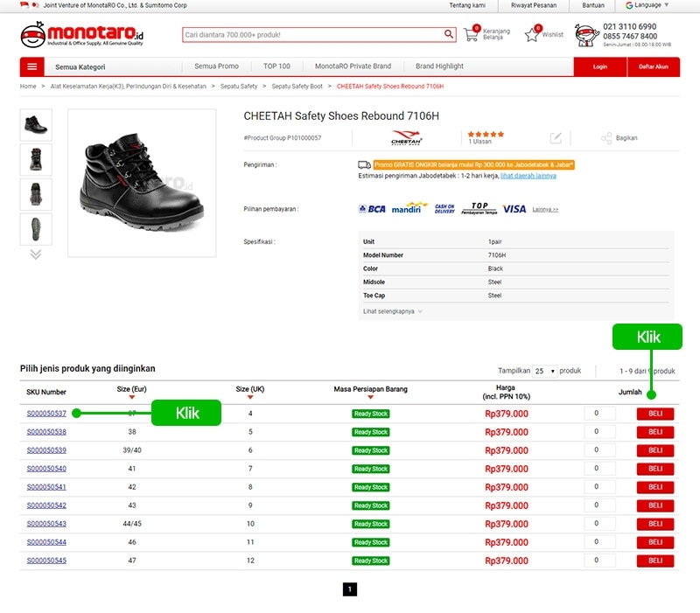Click the Monotaro.id logo

[x=81, y=35]
